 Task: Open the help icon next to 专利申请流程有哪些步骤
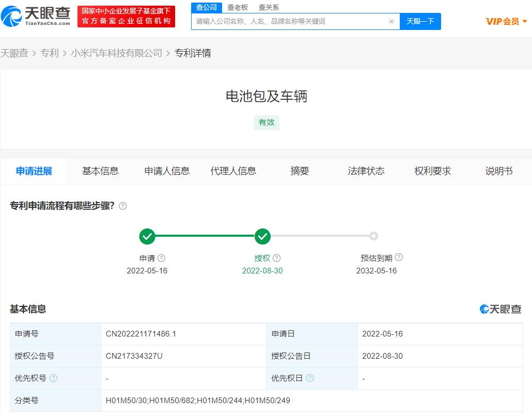tap(123, 206)
